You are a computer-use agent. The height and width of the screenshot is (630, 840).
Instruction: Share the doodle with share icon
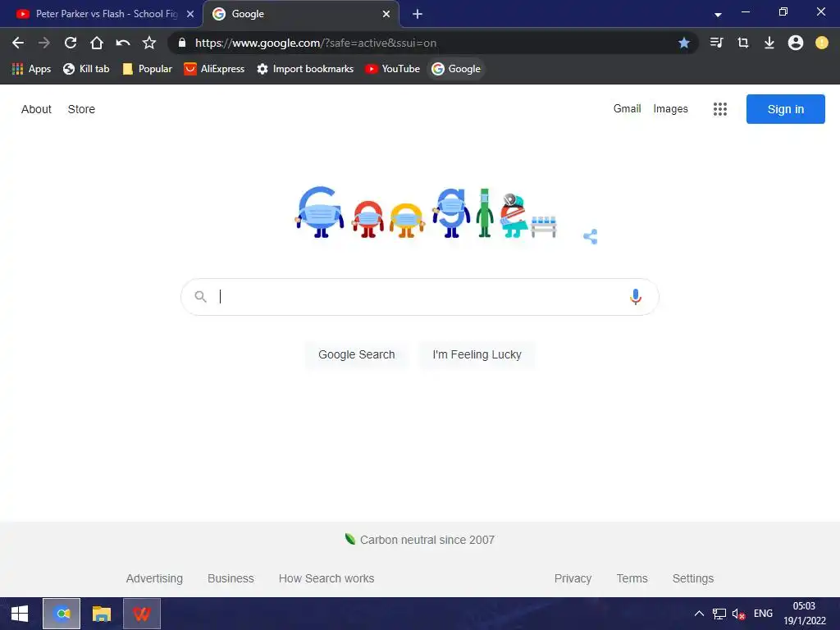point(590,237)
